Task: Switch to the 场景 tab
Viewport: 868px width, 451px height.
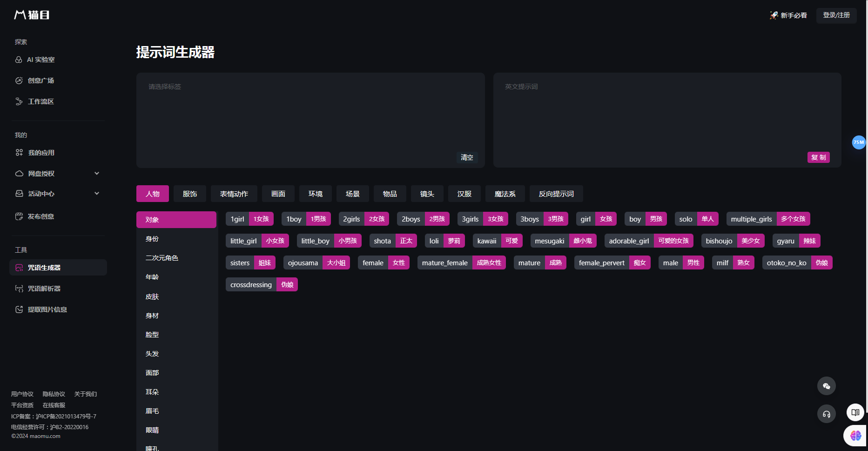Action: [x=353, y=194]
